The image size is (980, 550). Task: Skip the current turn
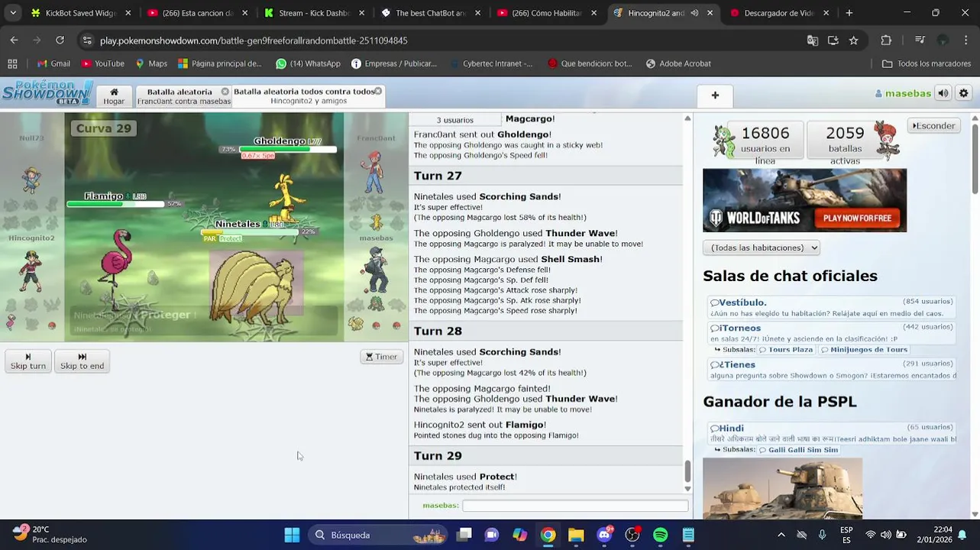pos(28,361)
